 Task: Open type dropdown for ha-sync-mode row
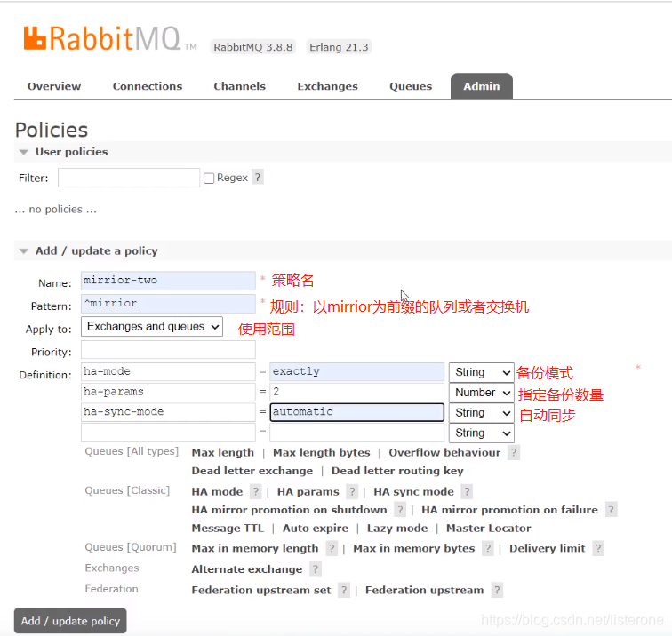pos(481,413)
